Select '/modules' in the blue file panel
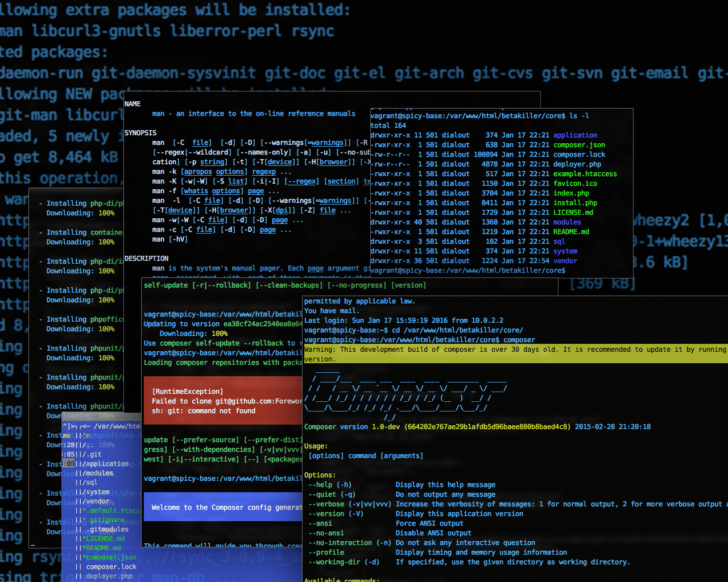The width and height of the screenshot is (728, 582). click(x=97, y=473)
